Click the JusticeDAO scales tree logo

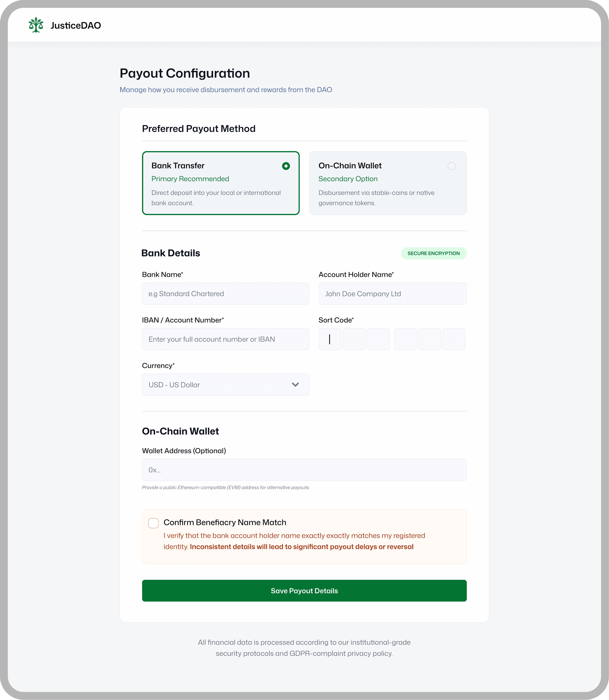[x=36, y=25]
